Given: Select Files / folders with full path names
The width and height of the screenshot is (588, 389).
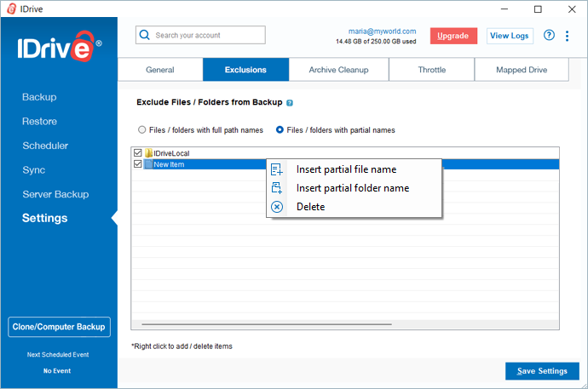Looking at the screenshot, I should pos(142,130).
